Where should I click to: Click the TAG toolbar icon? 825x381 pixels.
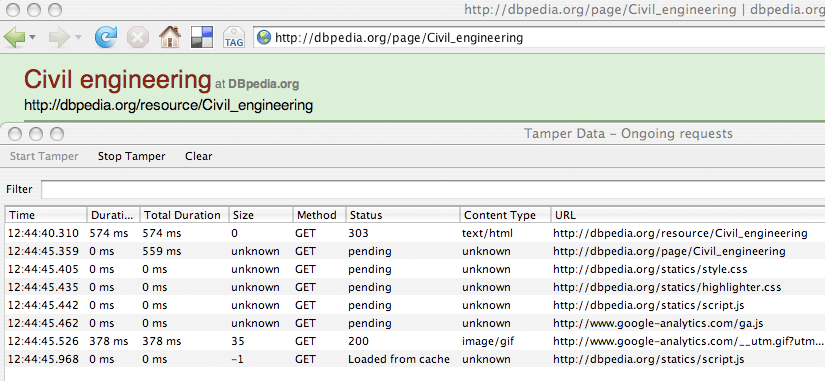coord(234,38)
